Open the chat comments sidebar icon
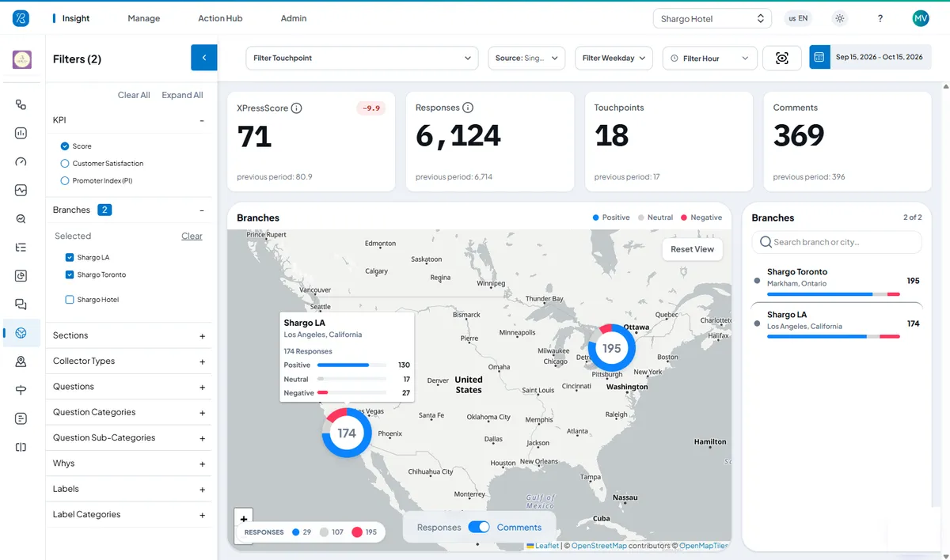 (x=21, y=305)
